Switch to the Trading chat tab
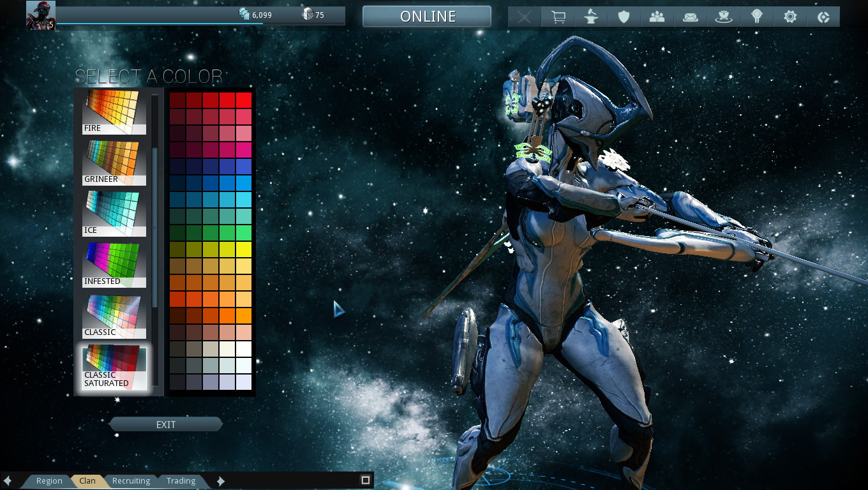Viewport: 868px width, 490px height. [181, 481]
